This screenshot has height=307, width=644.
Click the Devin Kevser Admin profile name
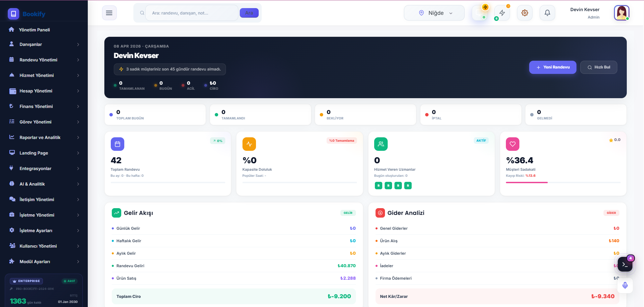coord(585,13)
